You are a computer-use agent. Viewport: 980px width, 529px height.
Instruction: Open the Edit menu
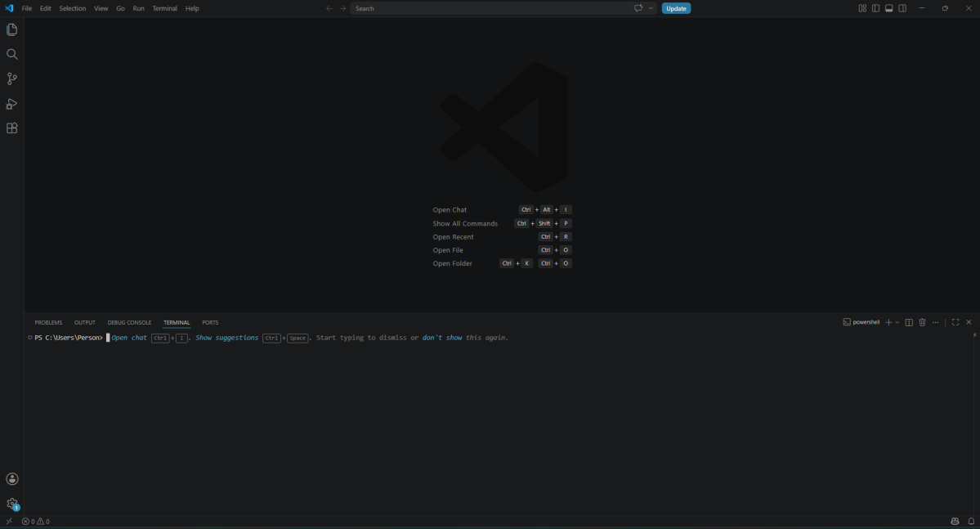(46, 8)
